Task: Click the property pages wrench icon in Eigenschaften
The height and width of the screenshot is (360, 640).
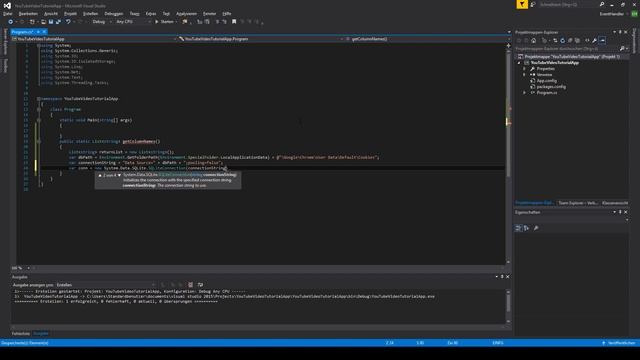Action: pos(536,228)
